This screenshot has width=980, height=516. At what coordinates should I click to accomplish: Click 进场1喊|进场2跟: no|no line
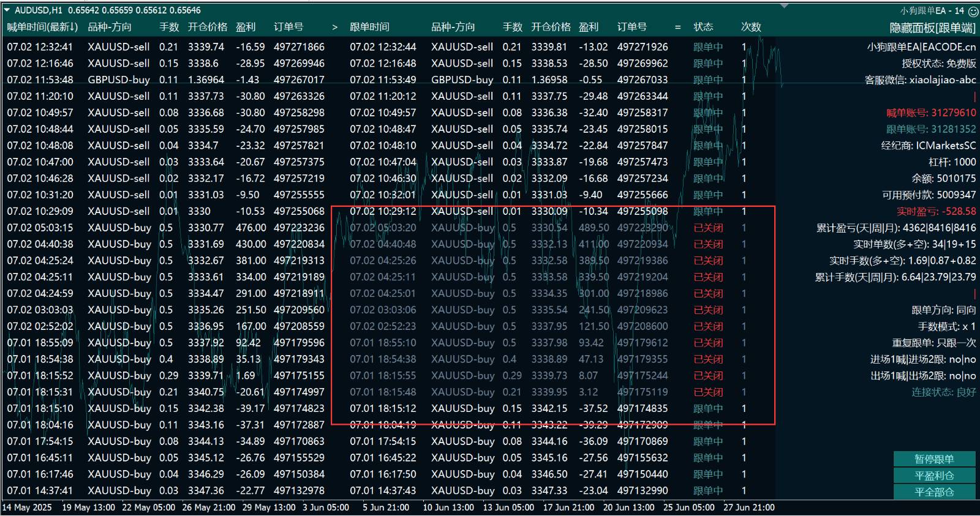pyautogui.click(x=923, y=359)
